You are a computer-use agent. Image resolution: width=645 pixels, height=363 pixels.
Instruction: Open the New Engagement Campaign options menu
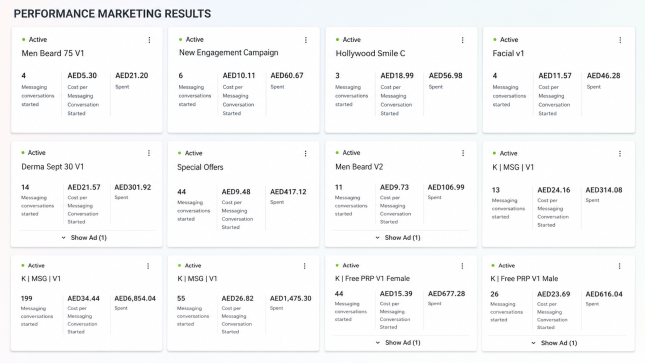(x=306, y=40)
